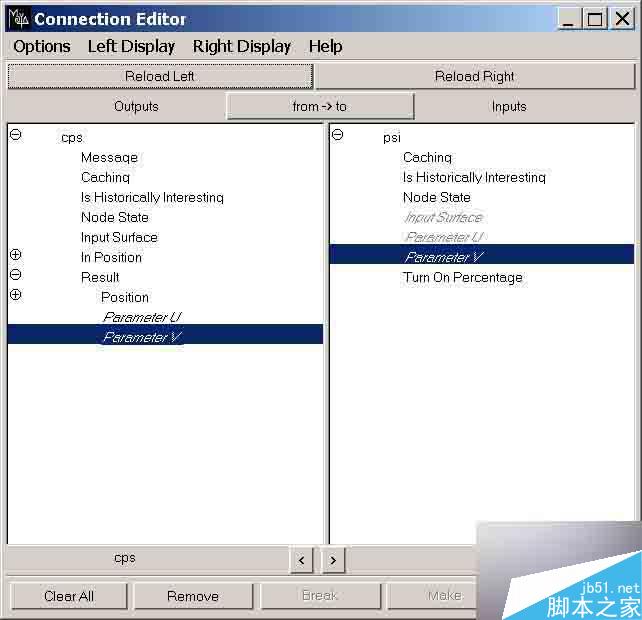Select Caching in the cps outputs list
Screen dimensions: 642x620
[x=105, y=177]
